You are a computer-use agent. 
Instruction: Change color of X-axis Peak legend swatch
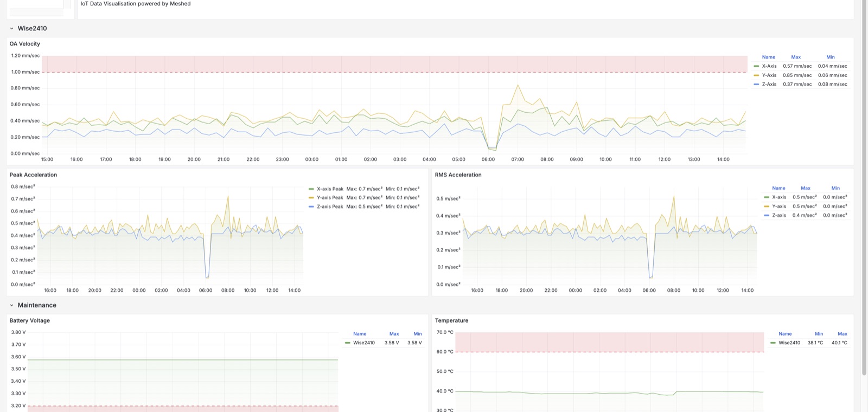pyautogui.click(x=311, y=189)
